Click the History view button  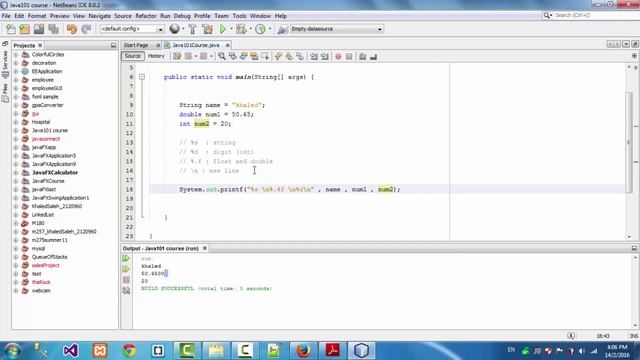pyautogui.click(x=156, y=56)
